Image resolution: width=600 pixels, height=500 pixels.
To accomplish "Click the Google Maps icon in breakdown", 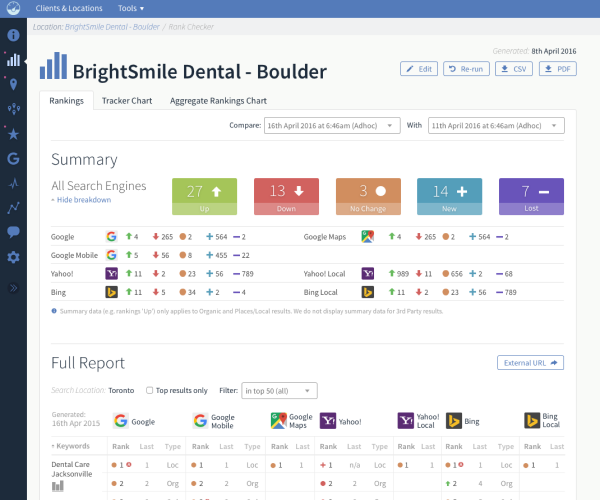I will 368,236.
